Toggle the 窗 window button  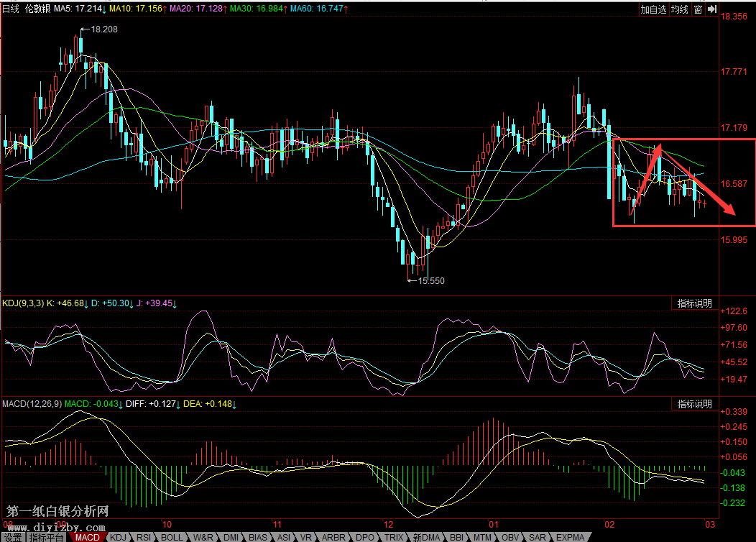point(698,9)
